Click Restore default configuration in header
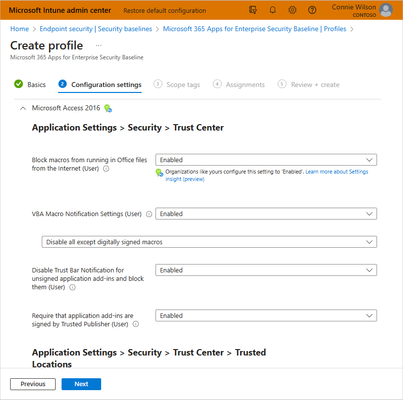Image resolution: width=403 pixels, height=400 pixels. click(x=165, y=11)
